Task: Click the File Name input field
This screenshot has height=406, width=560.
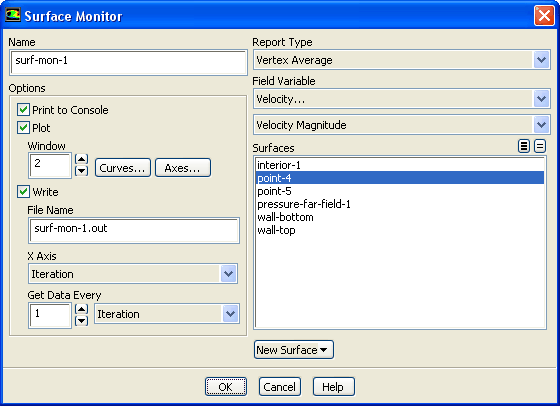Action: (x=134, y=230)
